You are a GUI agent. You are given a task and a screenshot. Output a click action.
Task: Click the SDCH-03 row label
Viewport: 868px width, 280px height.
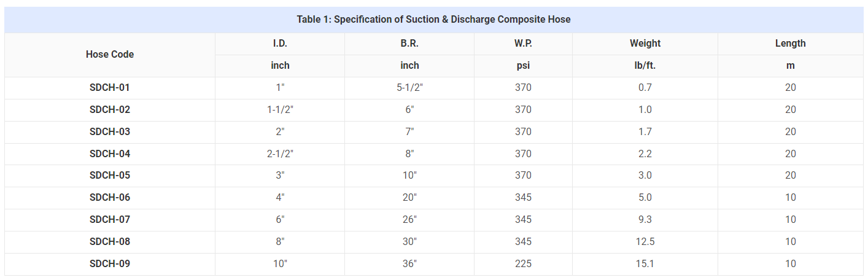pyautogui.click(x=110, y=131)
